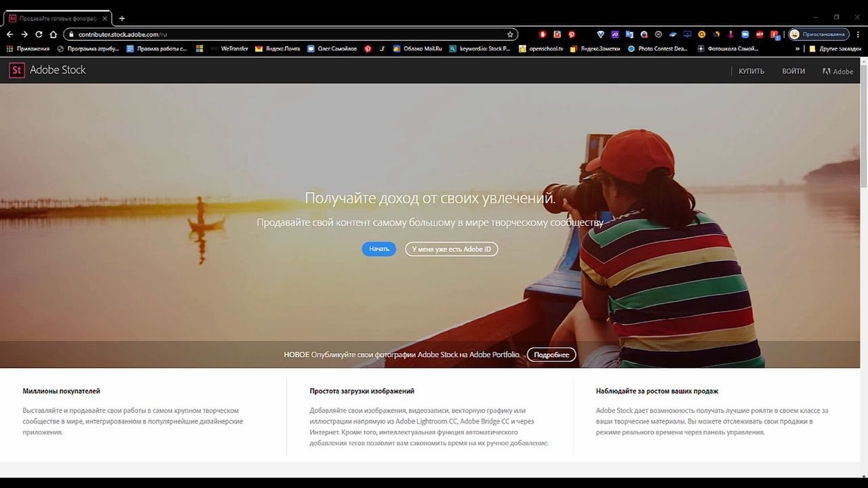
Task: Bookmark this page with the star icon
Action: click(510, 34)
